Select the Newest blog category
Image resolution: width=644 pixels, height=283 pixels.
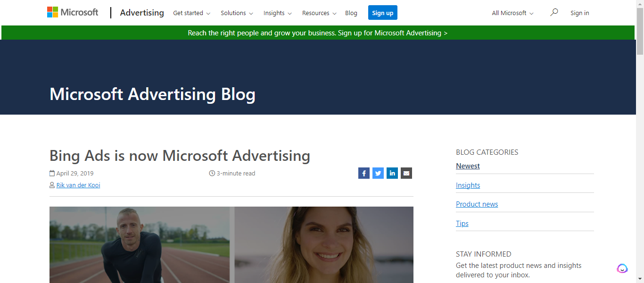tap(468, 166)
